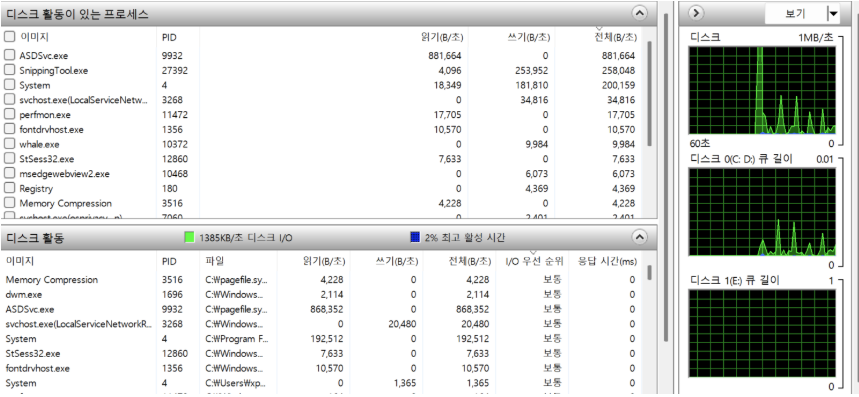Sort disk activity by 읽기(B/초) header
The height and width of the screenshot is (397, 859).
[x=324, y=262]
